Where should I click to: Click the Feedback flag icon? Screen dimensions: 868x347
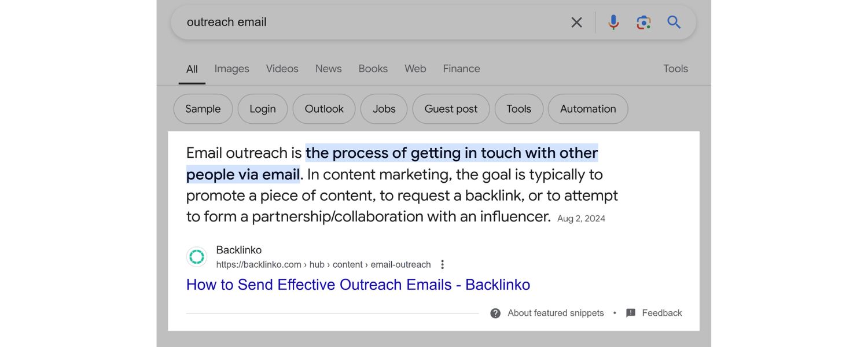[630, 312]
